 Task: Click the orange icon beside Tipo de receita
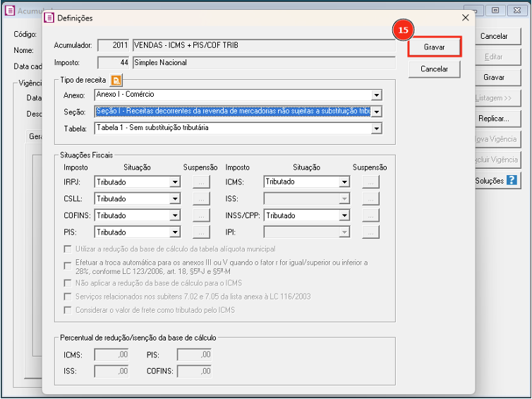[x=116, y=81]
